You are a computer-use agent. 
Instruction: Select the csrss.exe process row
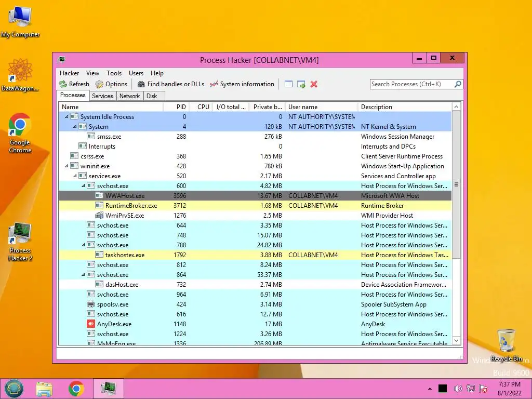pos(255,156)
